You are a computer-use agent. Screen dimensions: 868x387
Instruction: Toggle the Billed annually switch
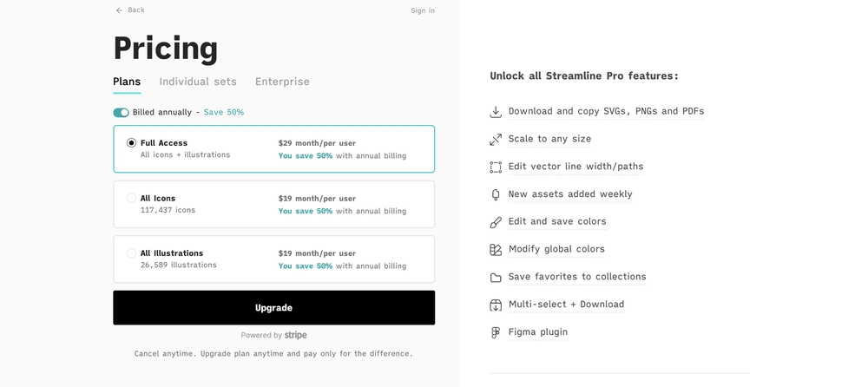[121, 113]
